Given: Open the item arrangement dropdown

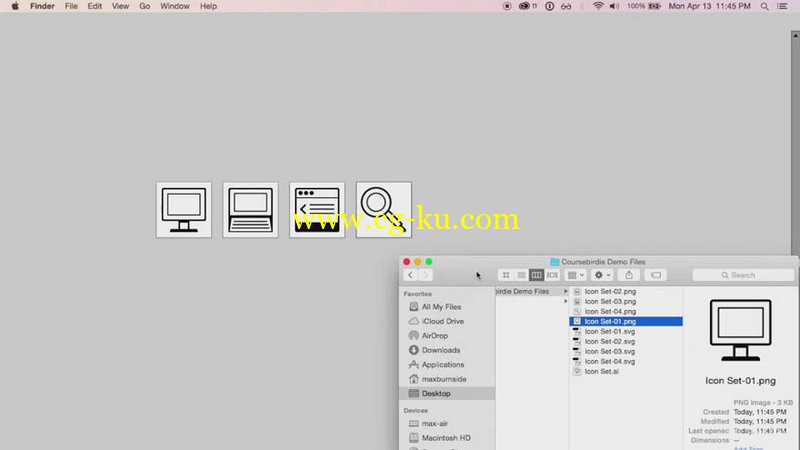Looking at the screenshot, I should 576,275.
